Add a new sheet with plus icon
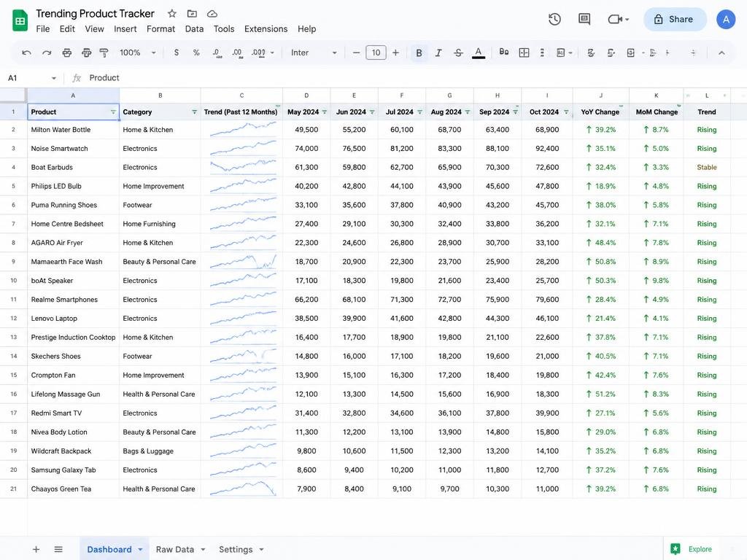This screenshot has width=747, height=560. (x=36, y=550)
